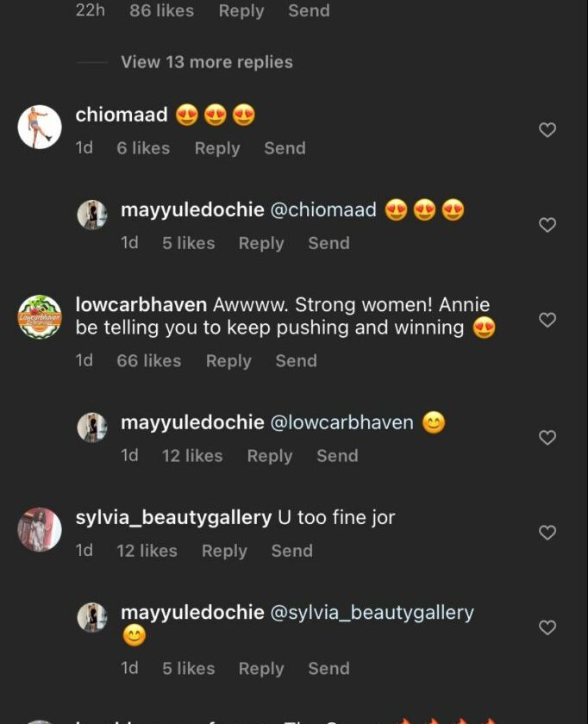Open the @sylvia_beautygallery mention link
The height and width of the screenshot is (724, 588).
pos(372,612)
